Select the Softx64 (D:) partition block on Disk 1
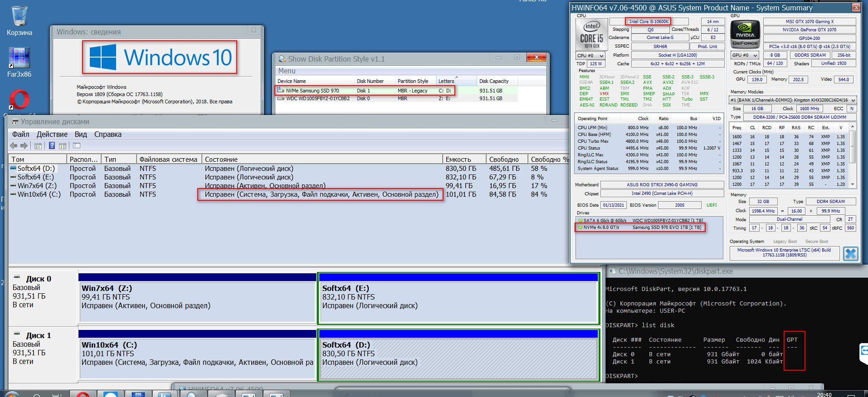 (458, 354)
